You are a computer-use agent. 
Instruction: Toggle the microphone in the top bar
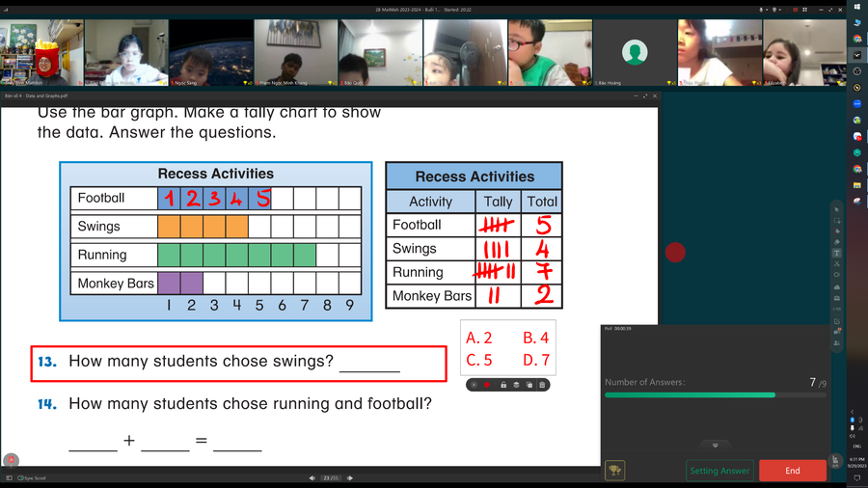pyautogui.click(x=761, y=10)
